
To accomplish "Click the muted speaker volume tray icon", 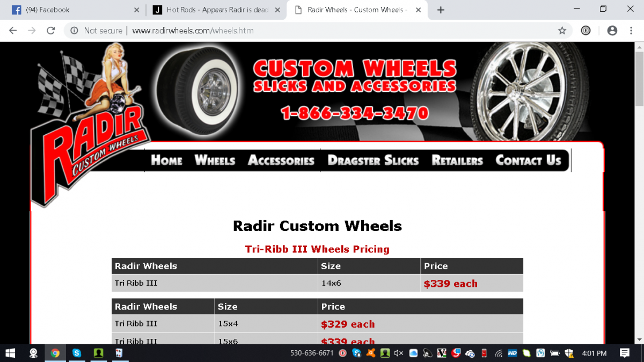I will (x=398, y=353).
